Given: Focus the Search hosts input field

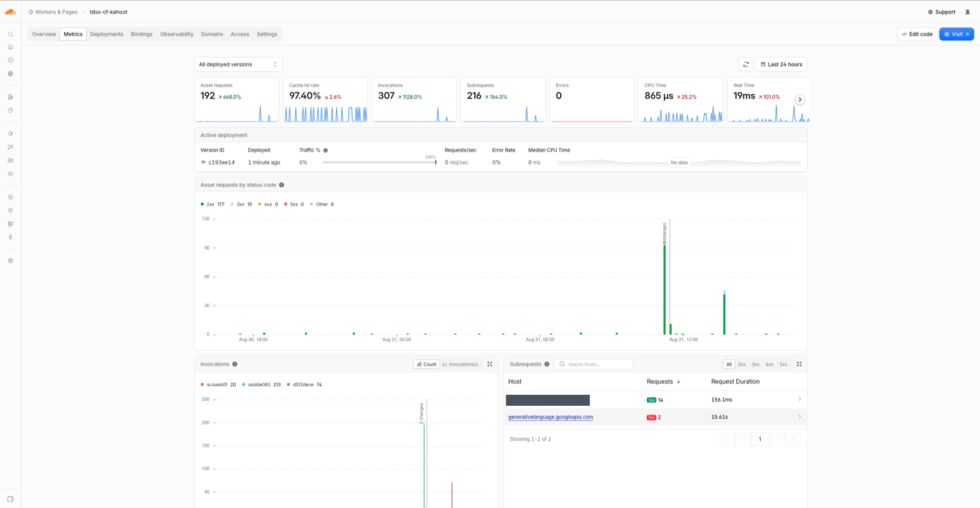Looking at the screenshot, I should point(594,364).
